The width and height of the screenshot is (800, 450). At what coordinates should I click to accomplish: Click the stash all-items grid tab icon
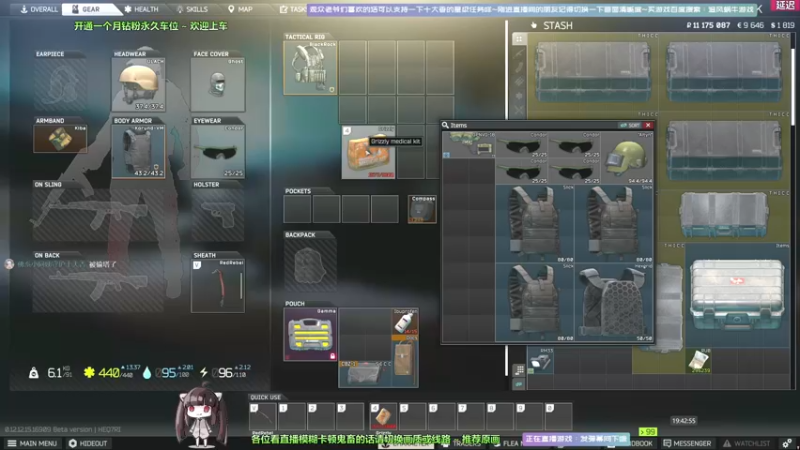coord(519,39)
